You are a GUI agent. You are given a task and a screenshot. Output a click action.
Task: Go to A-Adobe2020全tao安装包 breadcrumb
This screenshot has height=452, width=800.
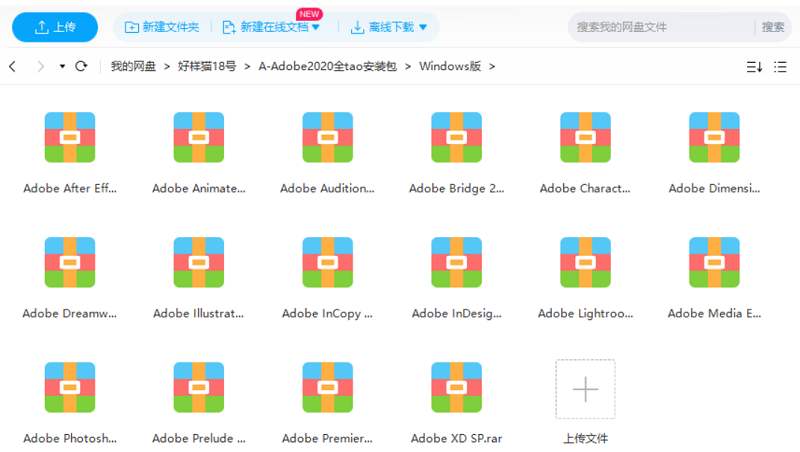(327, 67)
